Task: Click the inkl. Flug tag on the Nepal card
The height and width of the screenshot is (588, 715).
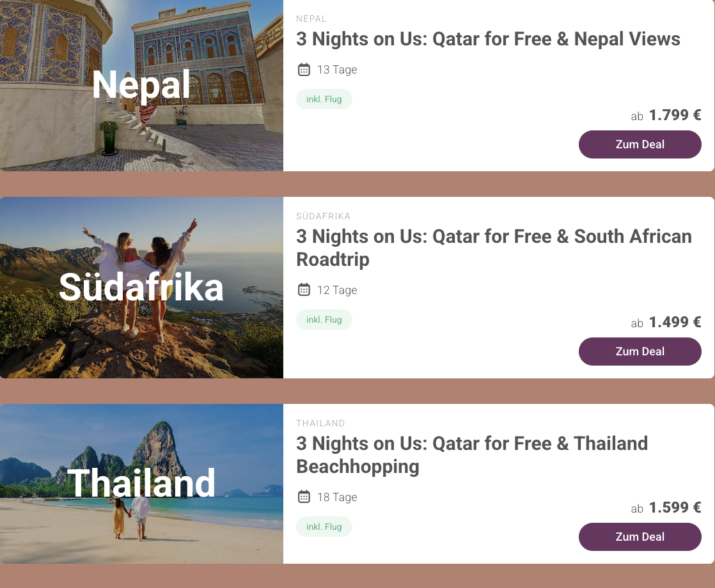Action: [x=324, y=100]
